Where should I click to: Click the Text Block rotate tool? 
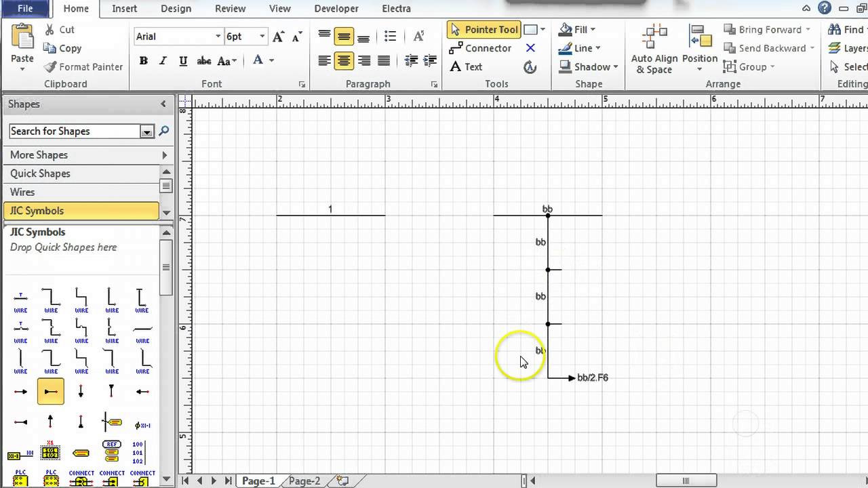[530, 66]
